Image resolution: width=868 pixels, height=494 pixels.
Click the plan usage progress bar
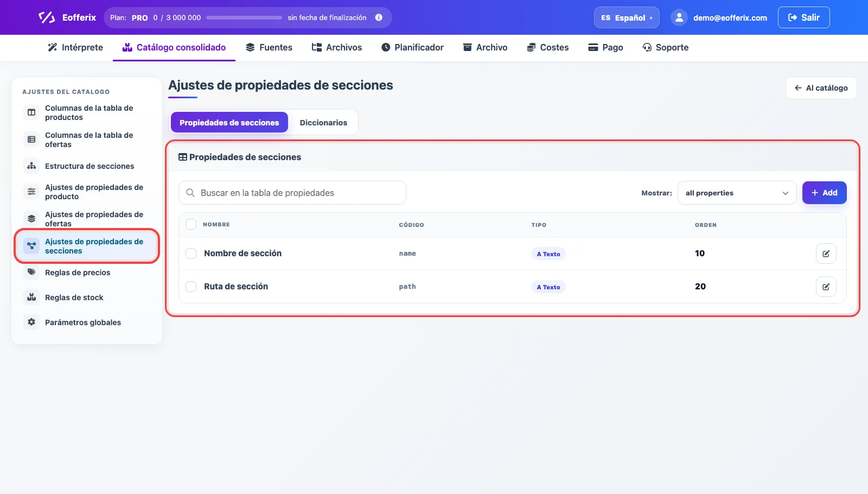click(x=244, y=17)
